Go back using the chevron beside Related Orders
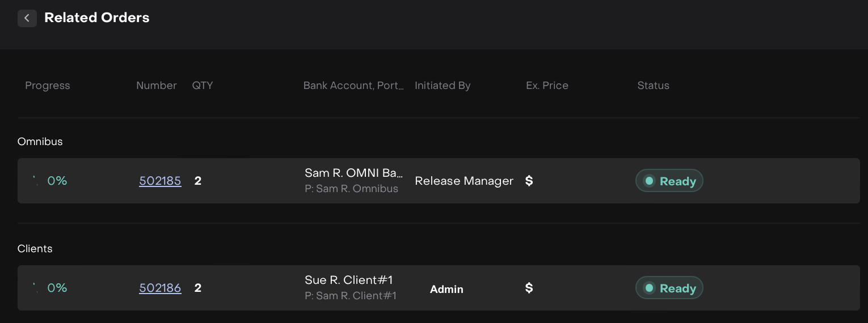868x323 pixels. [x=27, y=18]
